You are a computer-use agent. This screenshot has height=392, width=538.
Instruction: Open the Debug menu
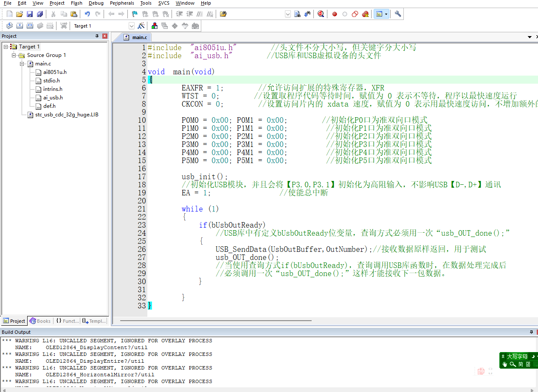click(96, 3)
